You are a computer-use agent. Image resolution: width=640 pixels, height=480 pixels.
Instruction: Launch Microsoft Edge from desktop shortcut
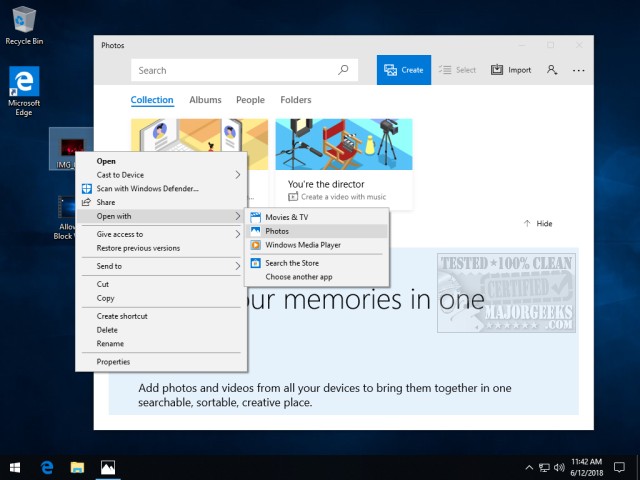click(x=24, y=91)
